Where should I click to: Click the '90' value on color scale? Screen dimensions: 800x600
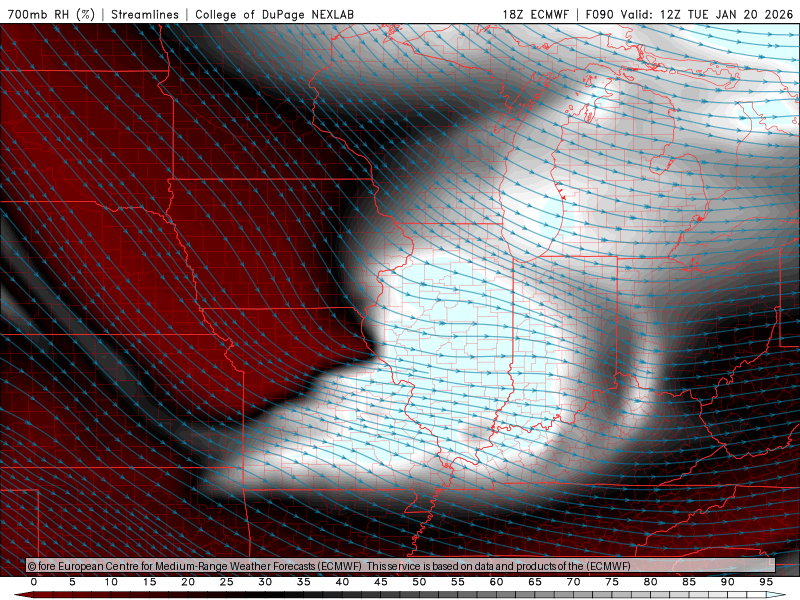pos(728,582)
